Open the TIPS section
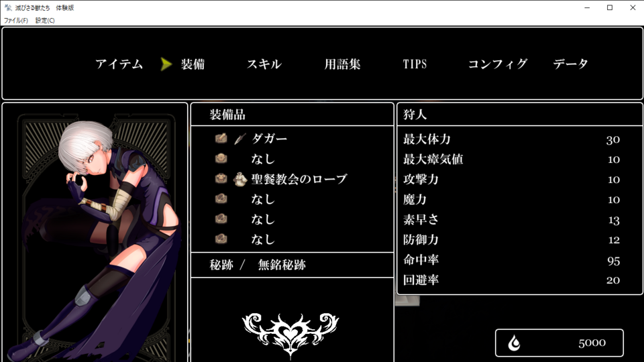The width and height of the screenshot is (644, 362). pos(415,64)
